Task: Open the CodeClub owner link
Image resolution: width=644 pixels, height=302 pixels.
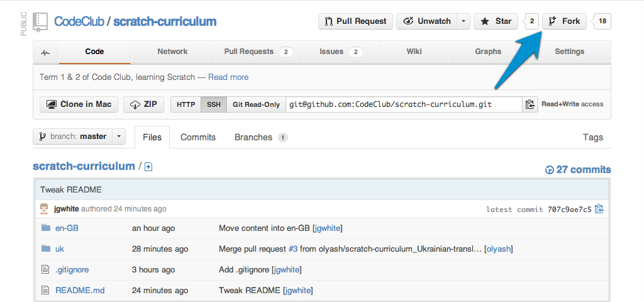Action: [79, 21]
